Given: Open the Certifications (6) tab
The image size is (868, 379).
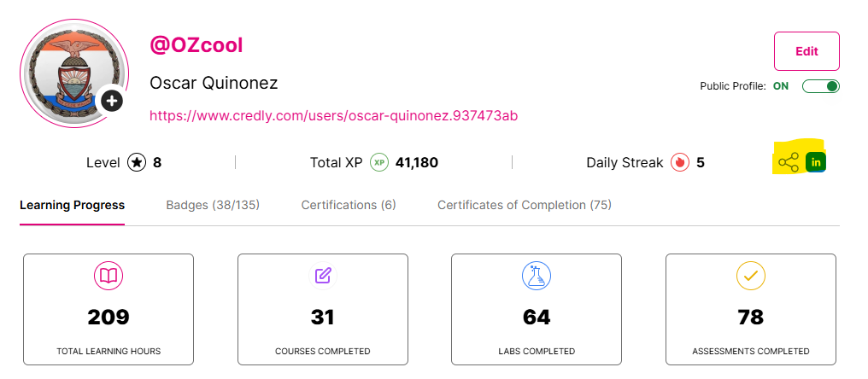Looking at the screenshot, I should pyautogui.click(x=349, y=206).
